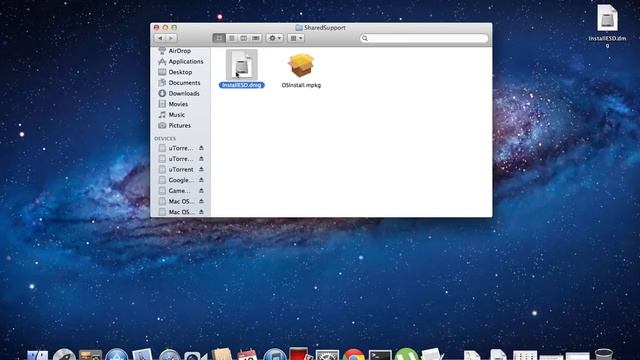Eject the Google... volume
This screenshot has width=640, height=360.
201,180
